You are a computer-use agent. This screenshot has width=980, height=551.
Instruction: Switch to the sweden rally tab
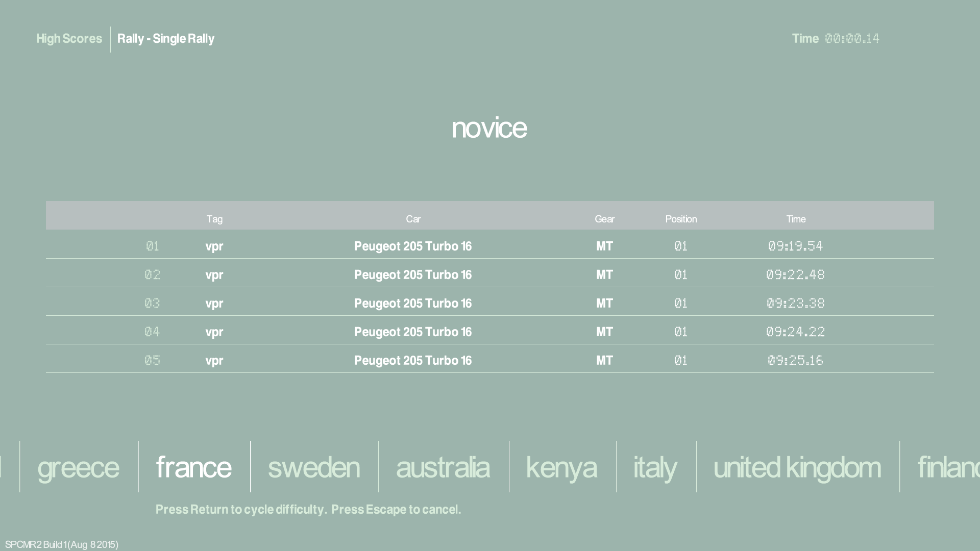pyautogui.click(x=314, y=467)
